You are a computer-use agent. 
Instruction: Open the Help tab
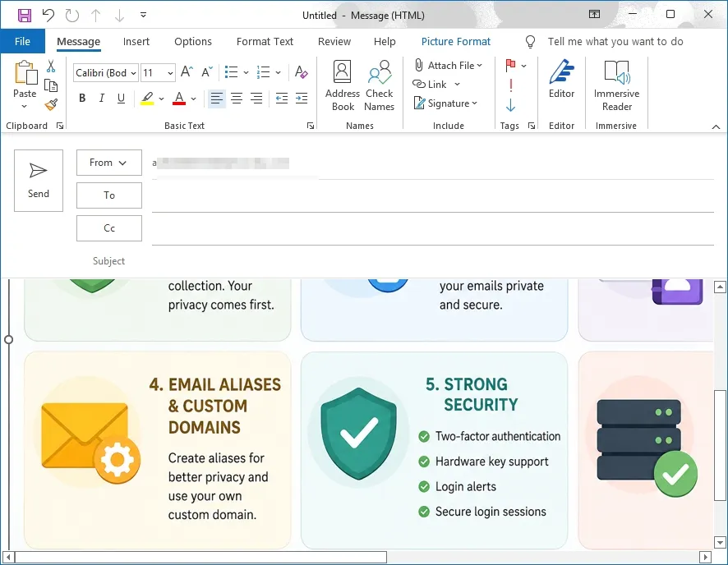click(x=385, y=41)
